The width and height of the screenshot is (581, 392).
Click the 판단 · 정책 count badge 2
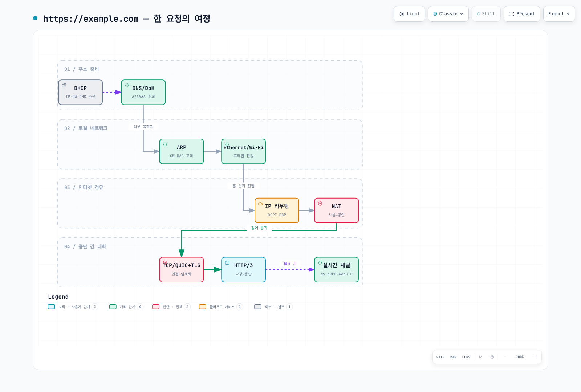point(187,307)
